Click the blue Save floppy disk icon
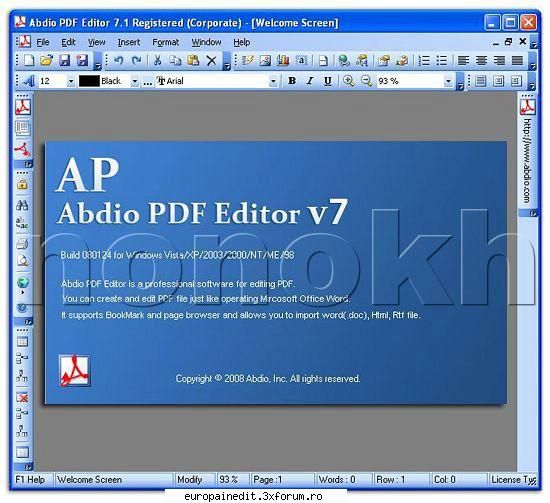 click(x=64, y=60)
